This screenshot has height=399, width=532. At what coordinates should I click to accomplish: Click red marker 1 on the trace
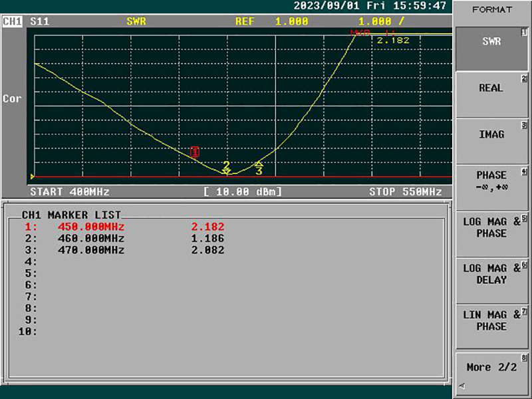[194, 152]
